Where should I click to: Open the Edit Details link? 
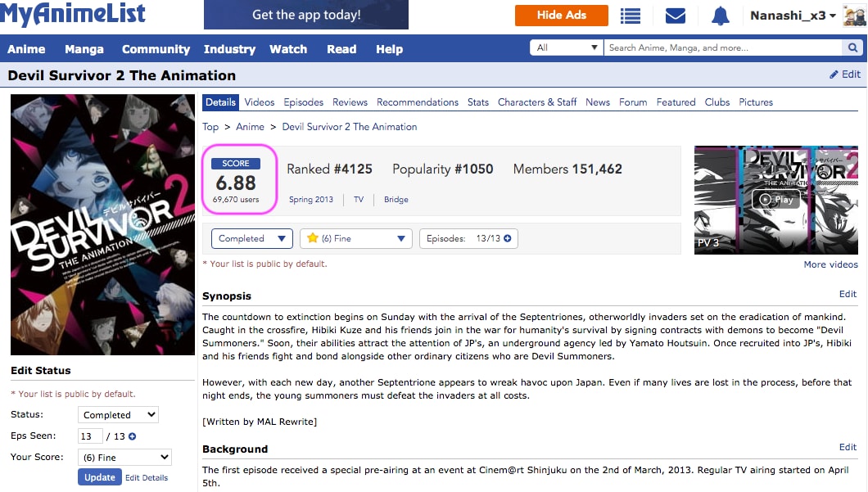coord(147,478)
